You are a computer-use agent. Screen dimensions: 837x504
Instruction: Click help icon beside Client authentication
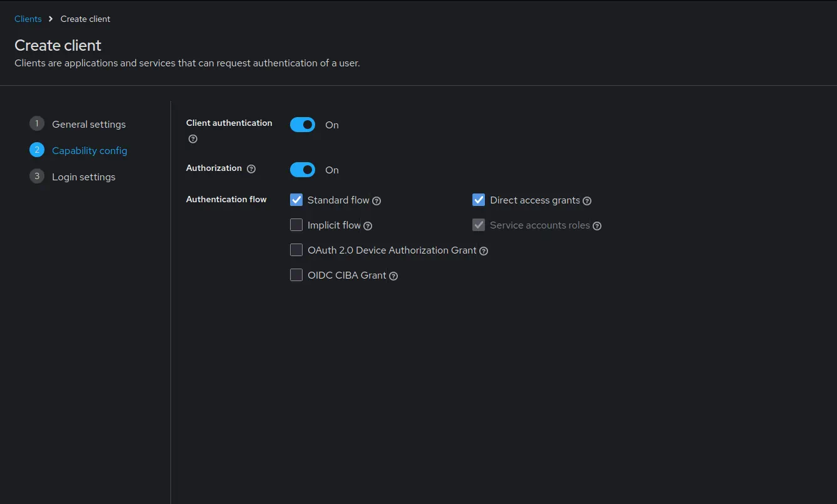[193, 139]
